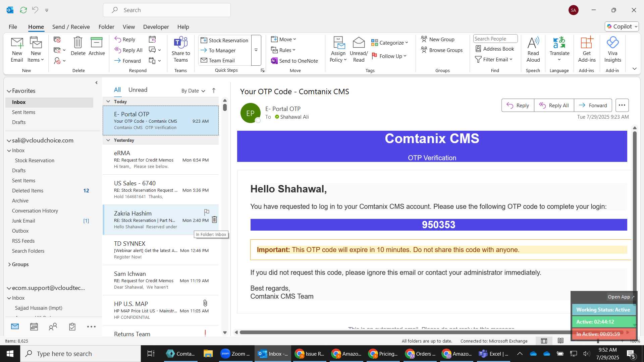Flag the Zakria Hashim message
The width and height of the screenshot is (644, 362).
[207, 212]
